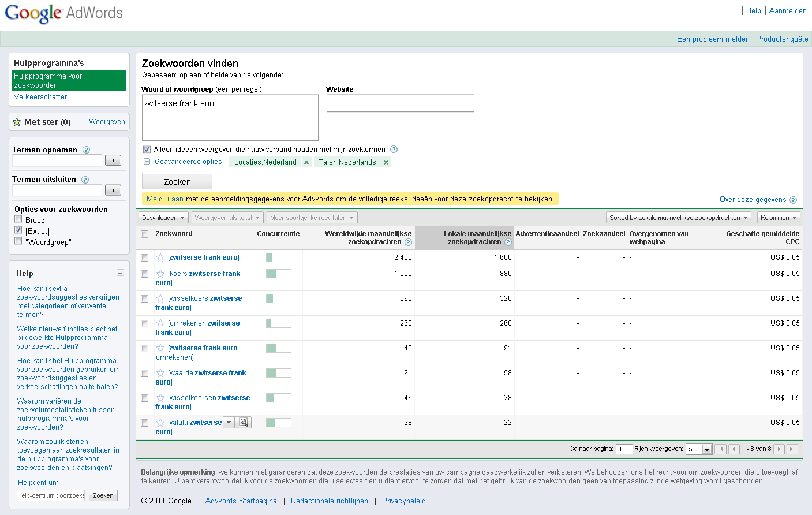
Task: Click the Zoeken button
Action: 177,181
